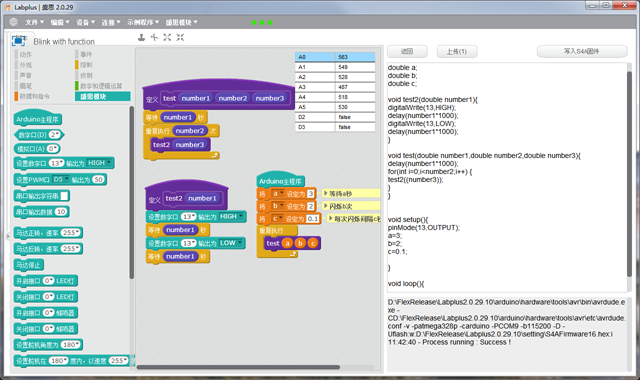The width and height of the screenshot is (640, 380).
Task: Select the 控制 block category
Action: 86,65
